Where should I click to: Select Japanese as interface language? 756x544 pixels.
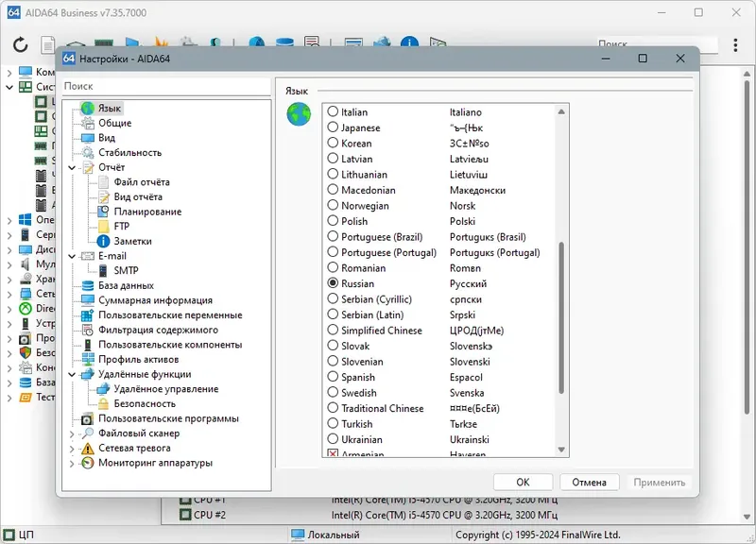coord(333,127)
